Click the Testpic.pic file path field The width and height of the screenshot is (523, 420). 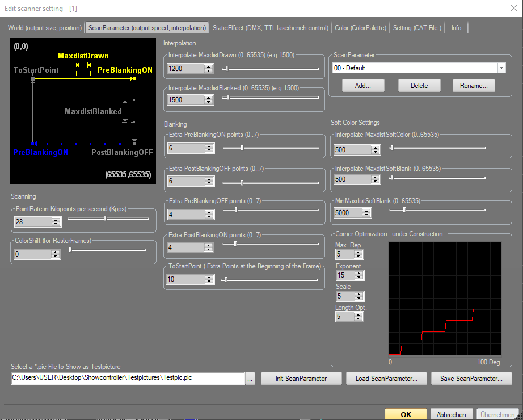(125, 378)
